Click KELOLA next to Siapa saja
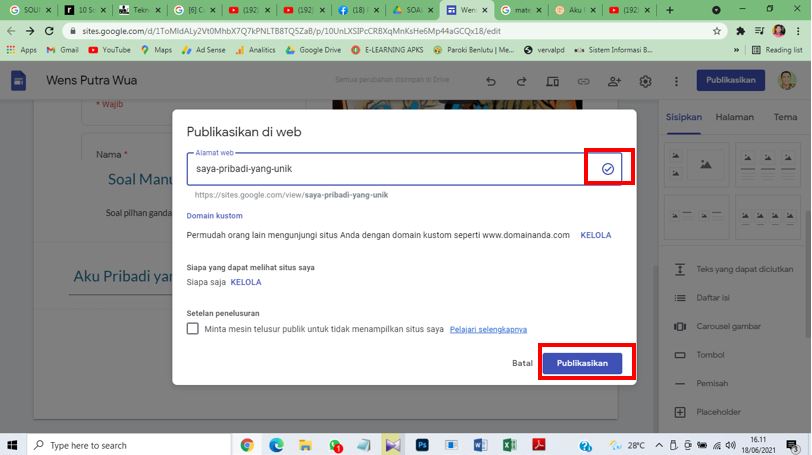This screenshot has width=812, height=455. [246, 282]
